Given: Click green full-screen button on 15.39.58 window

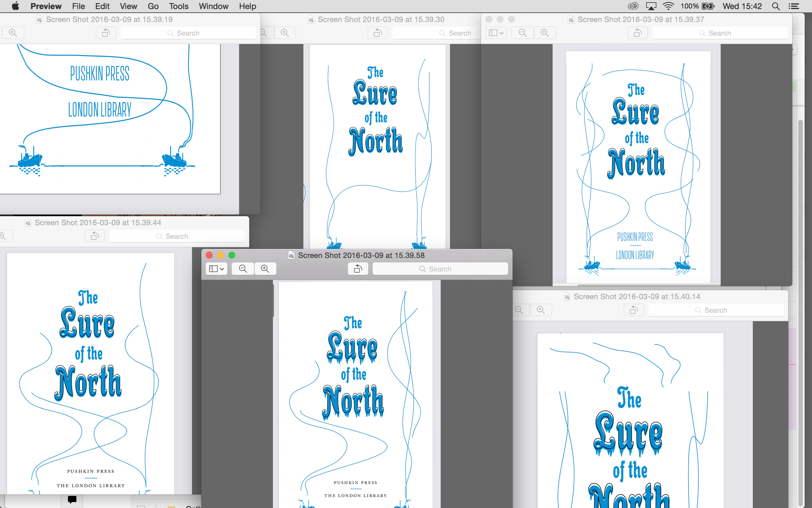Looking at the screenshot, I should click(x=232, y=255).
